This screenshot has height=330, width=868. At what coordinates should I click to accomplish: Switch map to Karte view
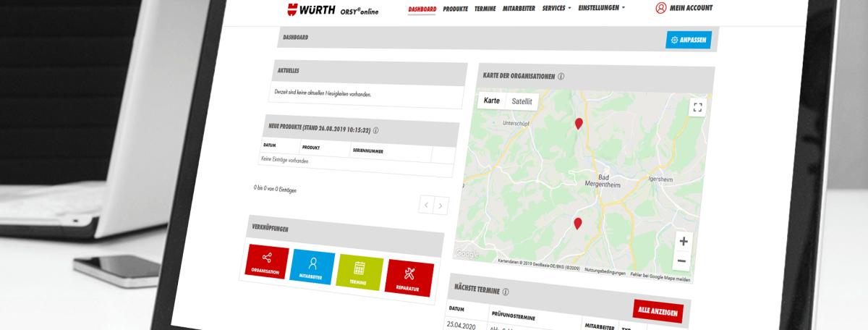pos(492,101)
